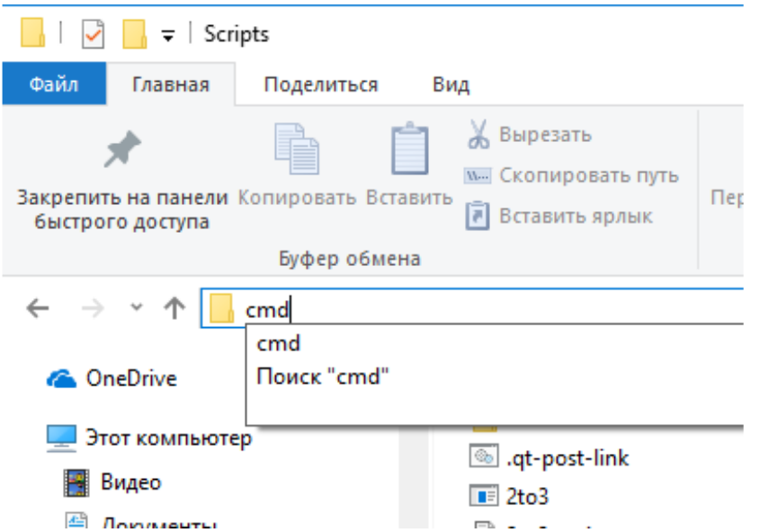Click the Вставить ярлык shortcut icon
This screenshot has width=777, height=532.
coord(477,216)
